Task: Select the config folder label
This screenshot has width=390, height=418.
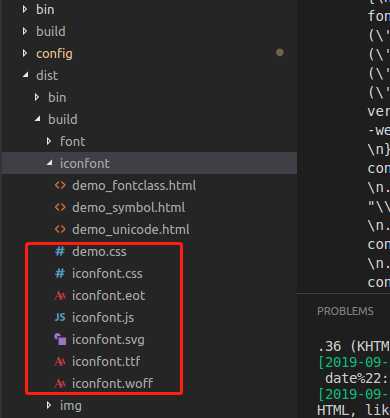Action: click(54, 53)
